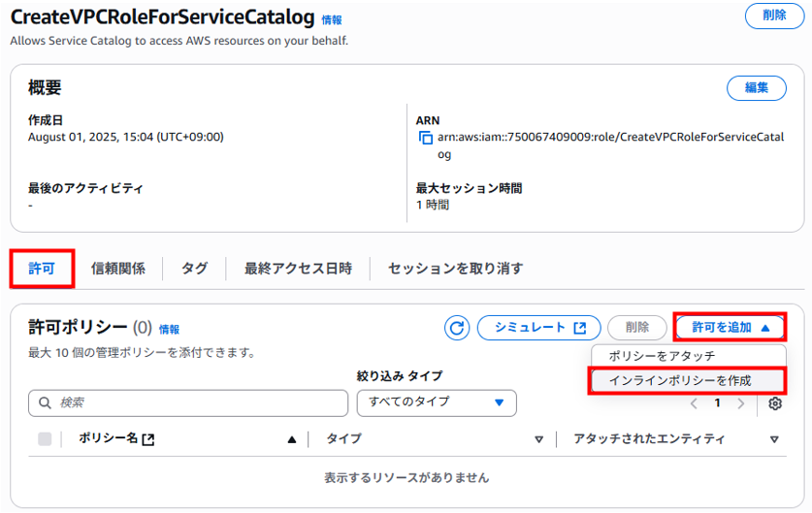Click the creation date August 01, 2025
812x513 pixels.
click(126, 137)
